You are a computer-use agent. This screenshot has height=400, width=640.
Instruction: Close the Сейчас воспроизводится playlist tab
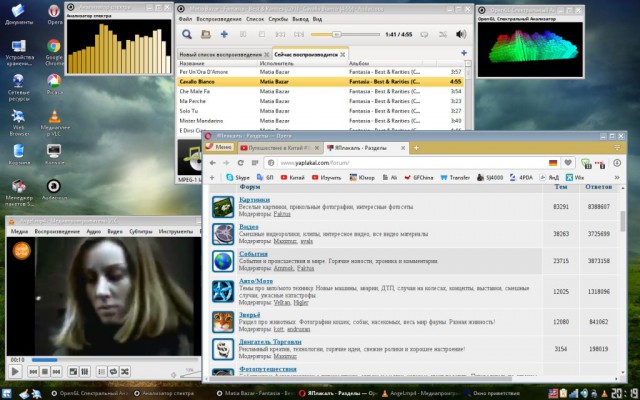(343, 54)
